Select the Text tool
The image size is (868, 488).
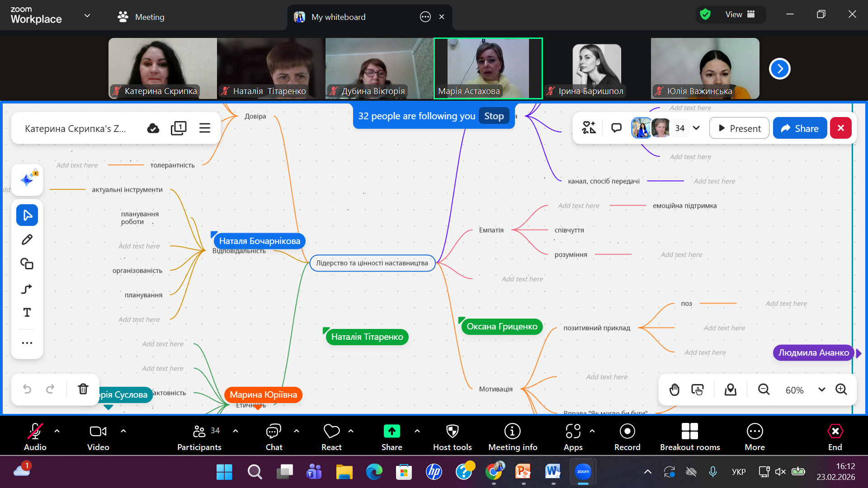pos(27,313)
